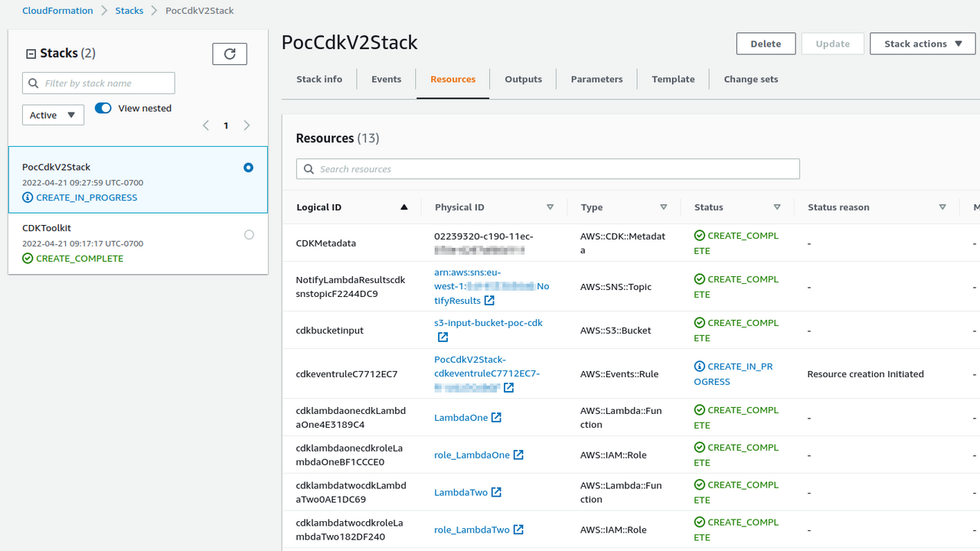980x551 pixels.
Task: Open the role_LambdaTwo IAM role link
Action: (472, 530)
